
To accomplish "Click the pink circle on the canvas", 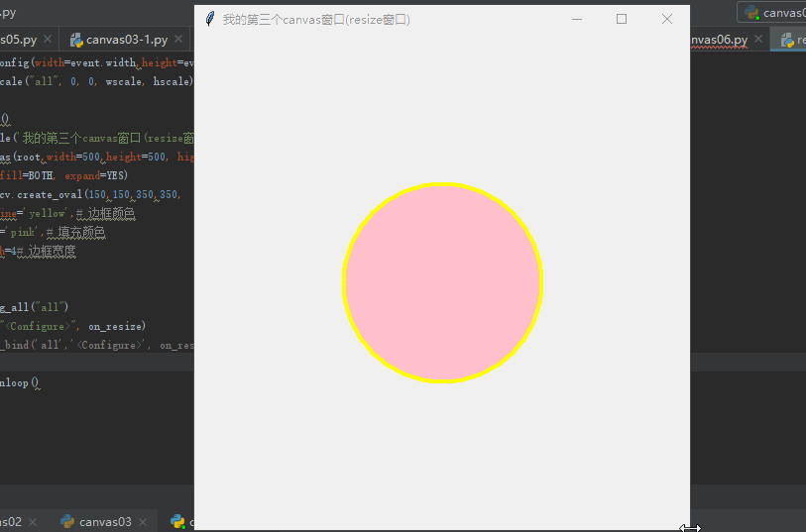I will pyautogui.click(x=442, y=282).
